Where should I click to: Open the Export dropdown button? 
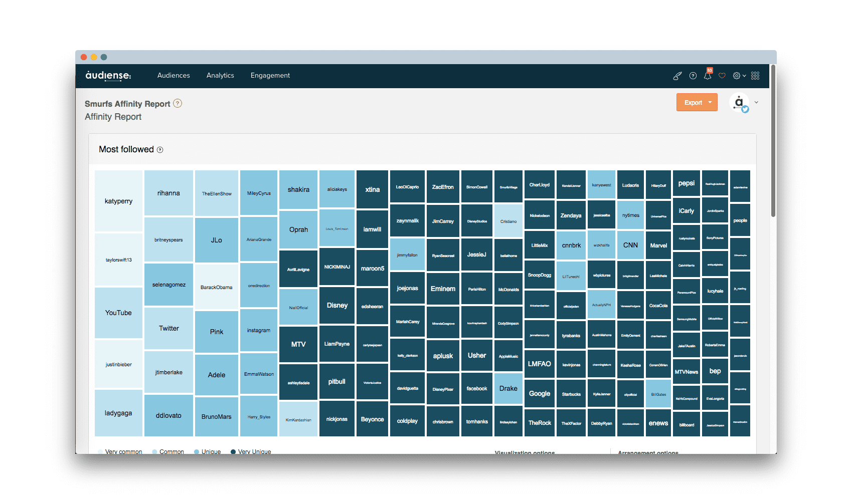[x=697, y=102]
